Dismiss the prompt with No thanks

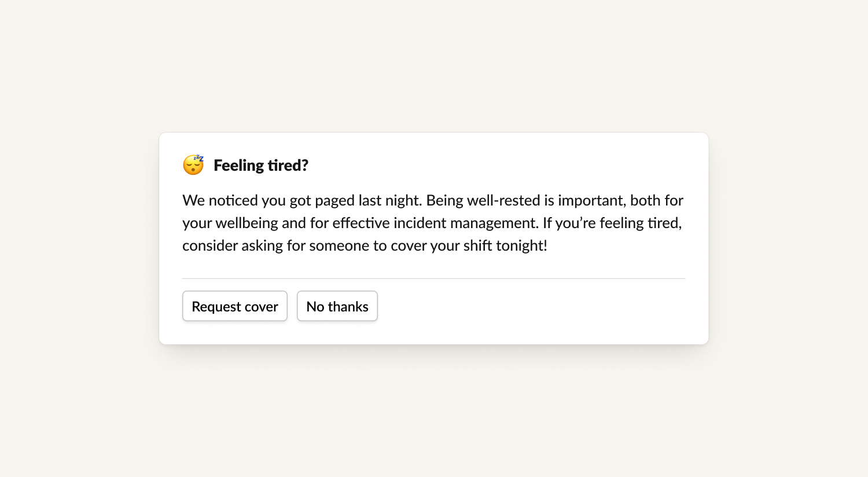(337, 306)
